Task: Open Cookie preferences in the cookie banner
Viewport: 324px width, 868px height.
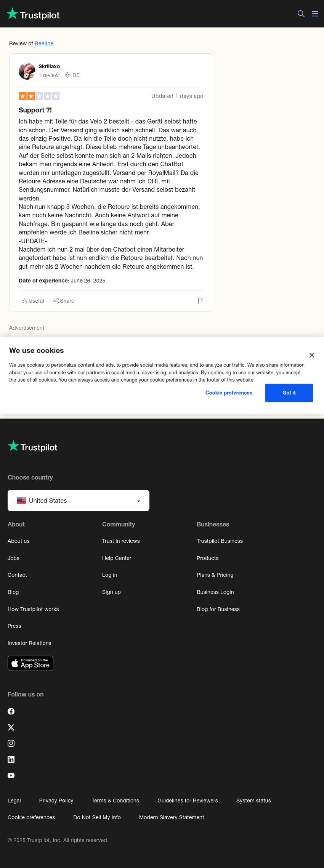Action: [x=229, y=393]
